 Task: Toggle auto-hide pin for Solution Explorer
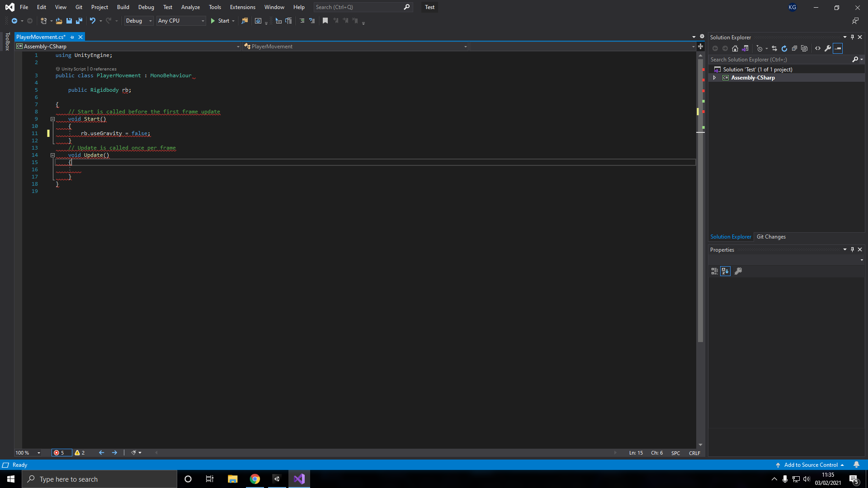coord(852,37)
